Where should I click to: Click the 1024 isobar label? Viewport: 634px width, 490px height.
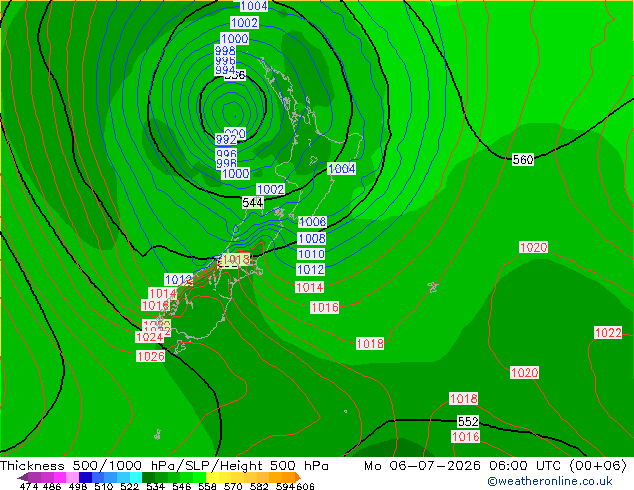point(149,337)
